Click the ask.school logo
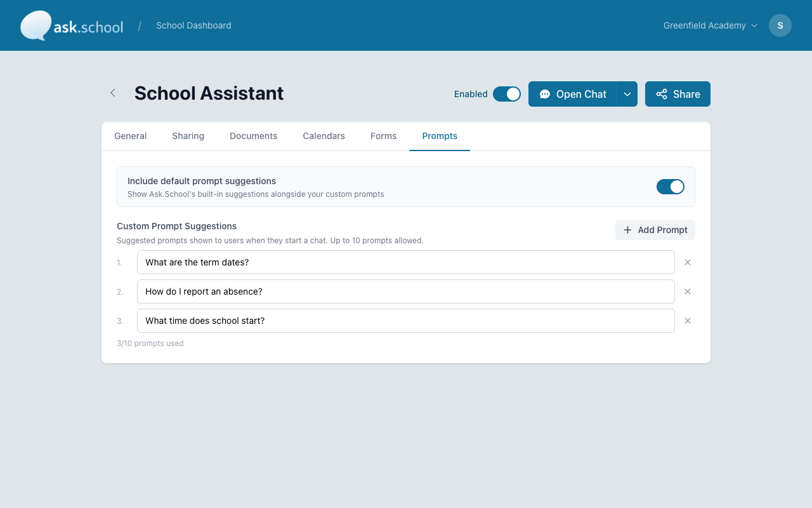 click(x=72, y=25)
